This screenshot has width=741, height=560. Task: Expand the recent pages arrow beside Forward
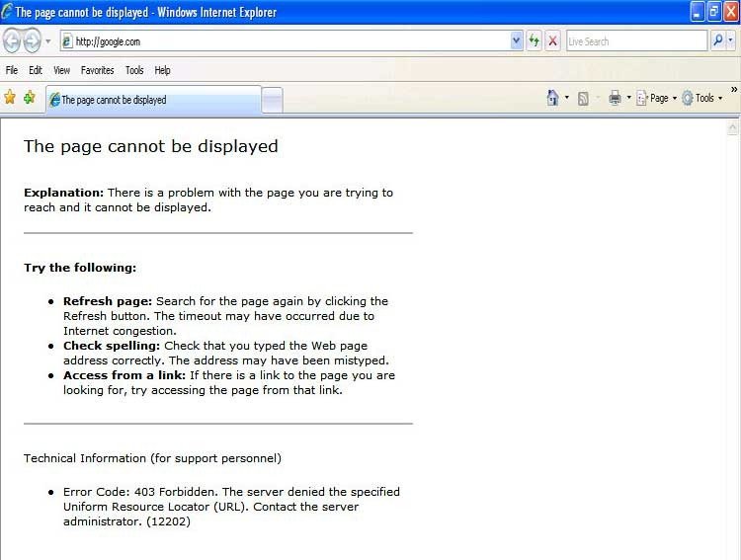coord(47,41)
